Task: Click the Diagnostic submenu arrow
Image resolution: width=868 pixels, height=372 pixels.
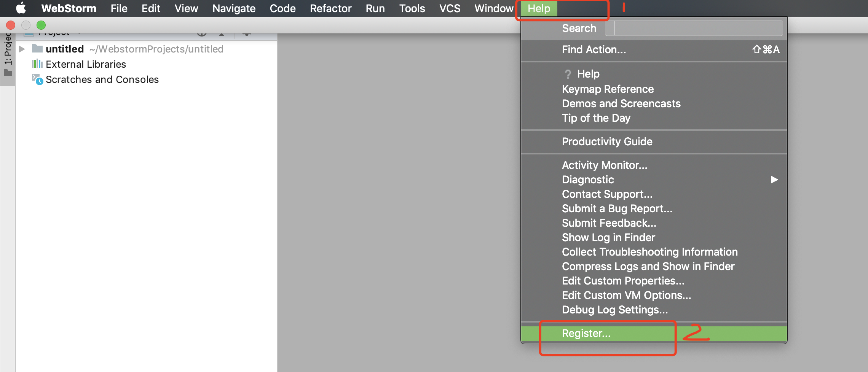Action: (774, 180)
